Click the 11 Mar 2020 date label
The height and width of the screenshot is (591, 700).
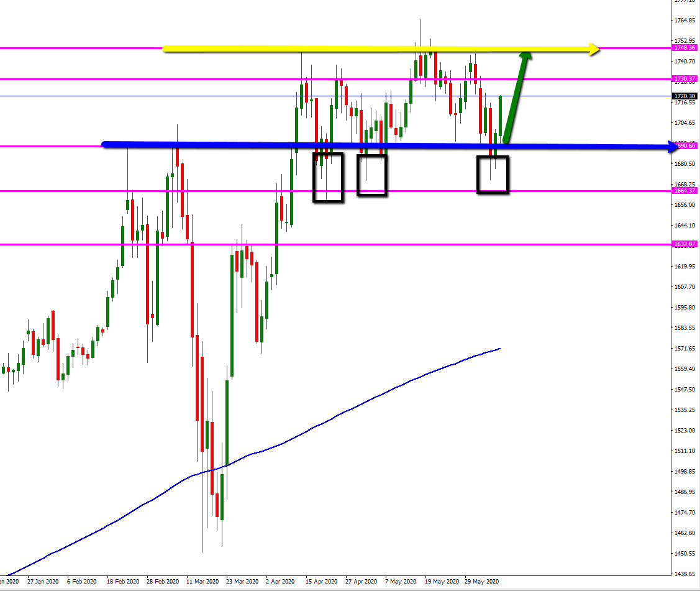[202, 582]
